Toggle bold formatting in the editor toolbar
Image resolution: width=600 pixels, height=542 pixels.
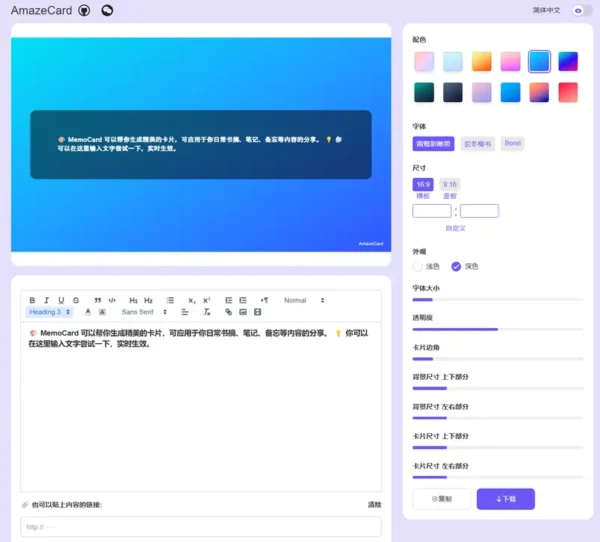pyautogui.click(x=32, y=300)
